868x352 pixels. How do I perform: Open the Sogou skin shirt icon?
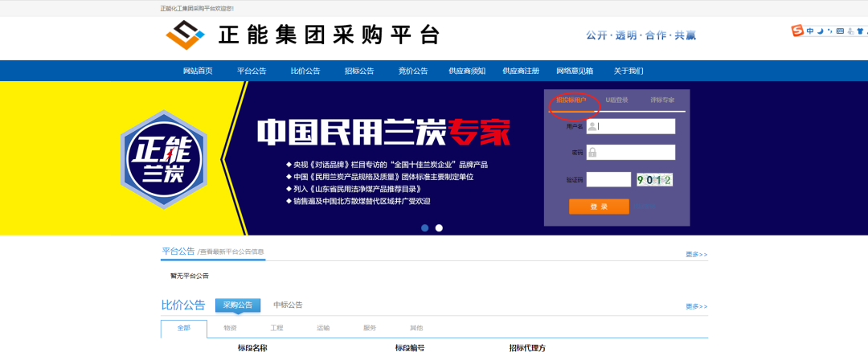860,31
